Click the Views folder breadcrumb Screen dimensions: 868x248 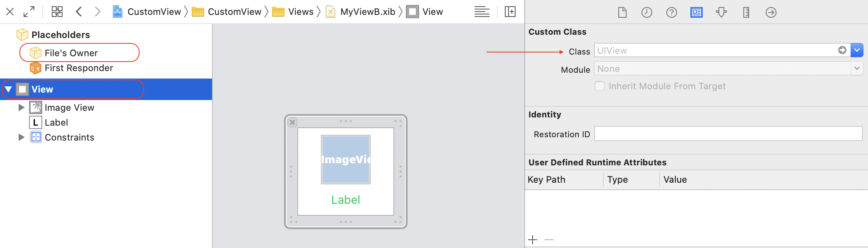click(x=293, y=12)
